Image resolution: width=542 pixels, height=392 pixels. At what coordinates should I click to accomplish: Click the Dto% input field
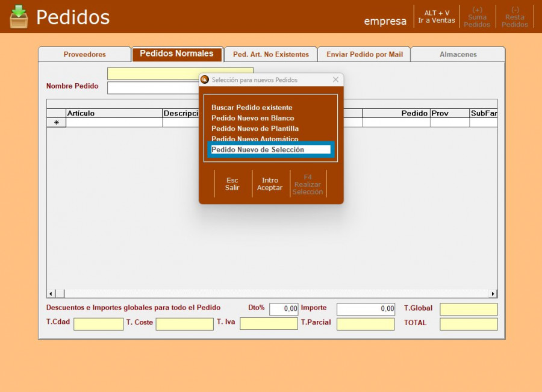click(284, 309)
